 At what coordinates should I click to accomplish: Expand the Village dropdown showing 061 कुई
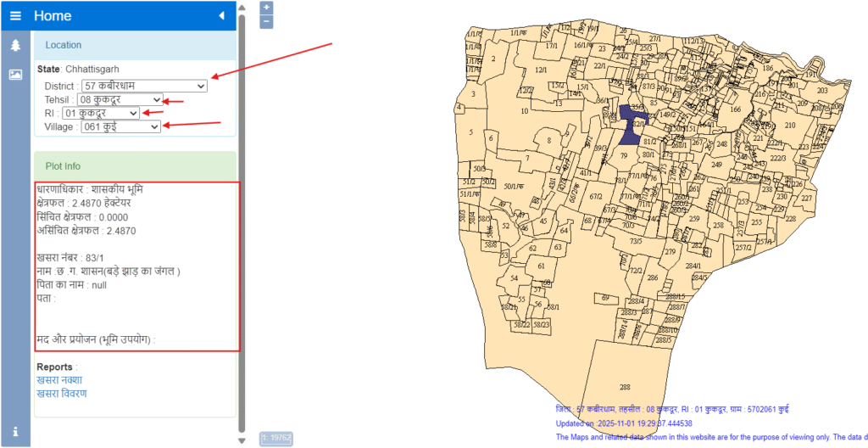click(120, 126)
